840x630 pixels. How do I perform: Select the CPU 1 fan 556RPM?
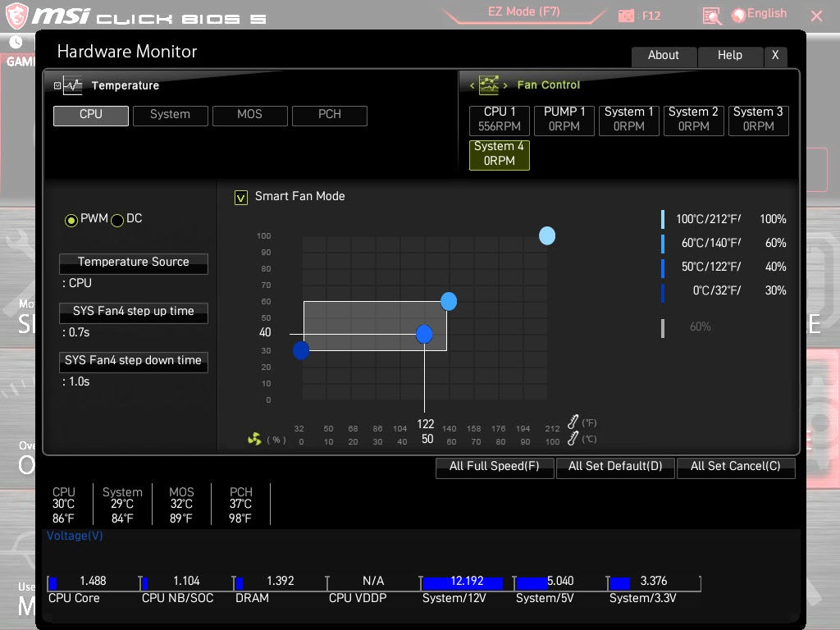[500, 120]
